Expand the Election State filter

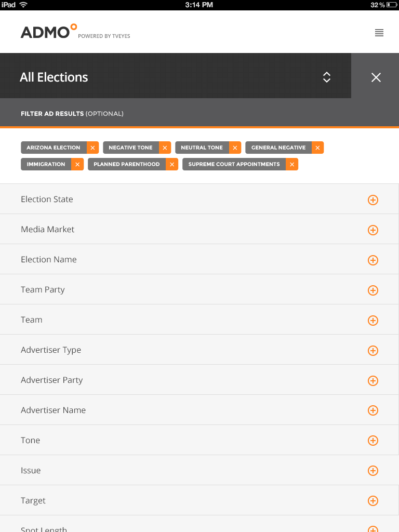click(373, 200)
